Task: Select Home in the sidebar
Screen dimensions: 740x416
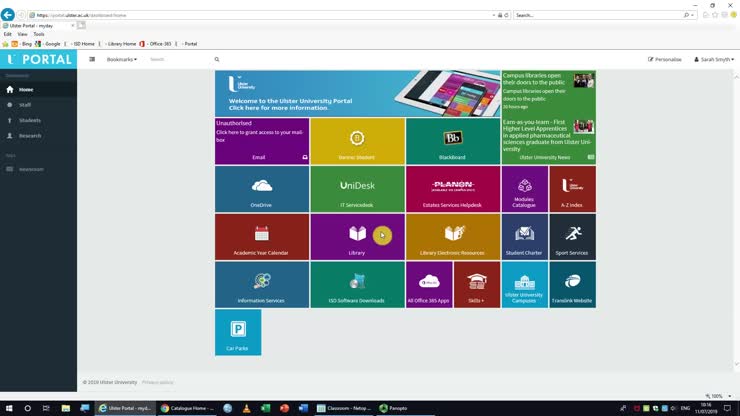Action: pyautogui.click(x=38, y=89)
